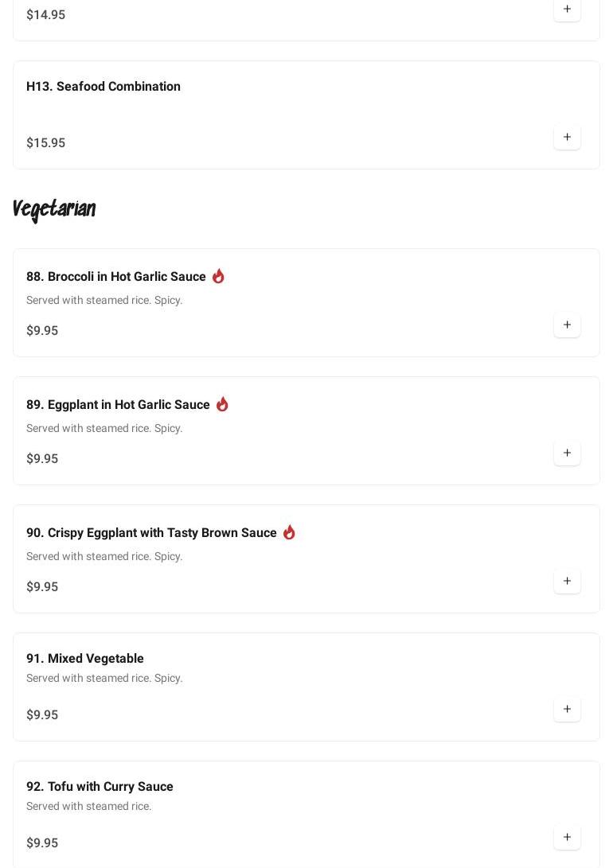This screenshot has height=868, width=613.
Task: Add Mixed Vegetable using plus icon
Action: pos(567,709)
